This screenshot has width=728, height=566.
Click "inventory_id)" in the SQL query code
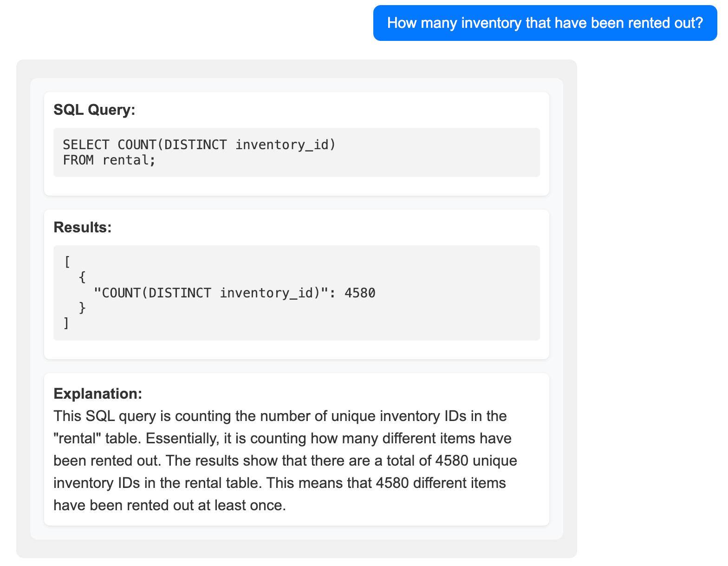click(285, 145)
